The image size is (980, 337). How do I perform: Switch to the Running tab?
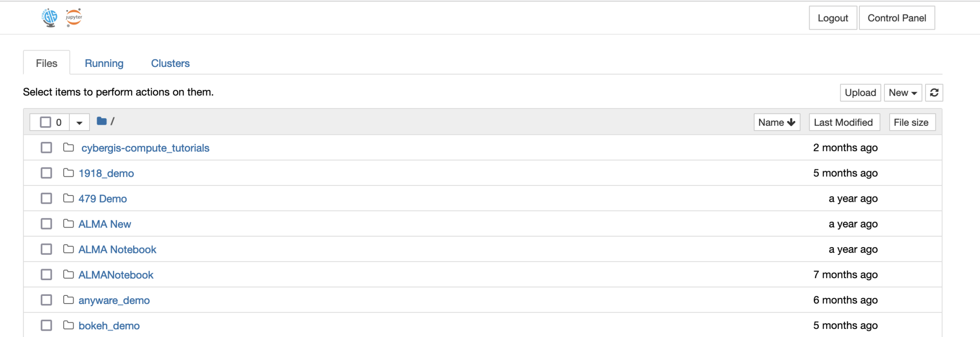point(104,63)
